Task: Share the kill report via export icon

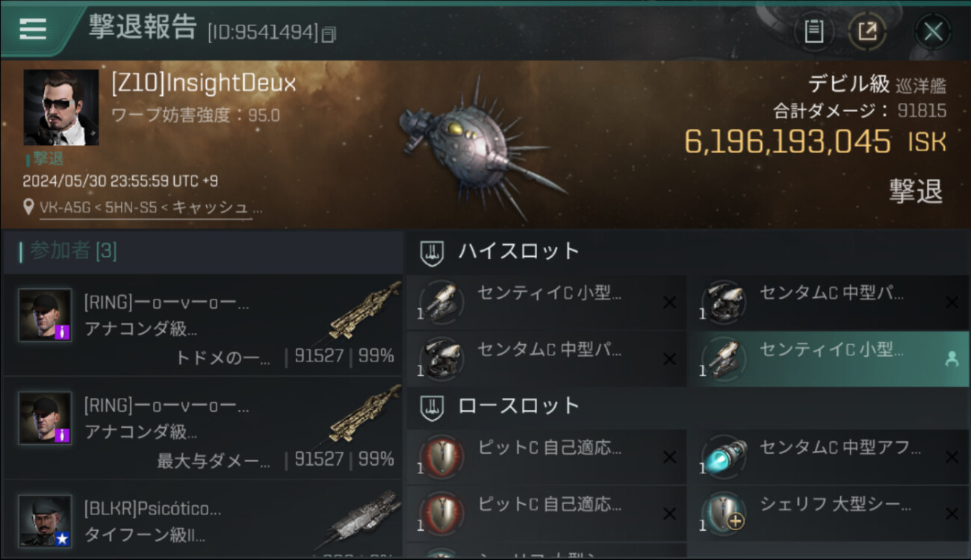Action: coord(867,32)
